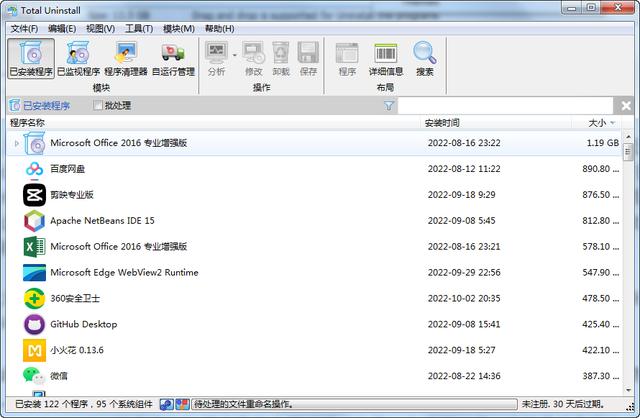Launch the 程序清理器 tool
640x418 pixels.
coord(126,58)
